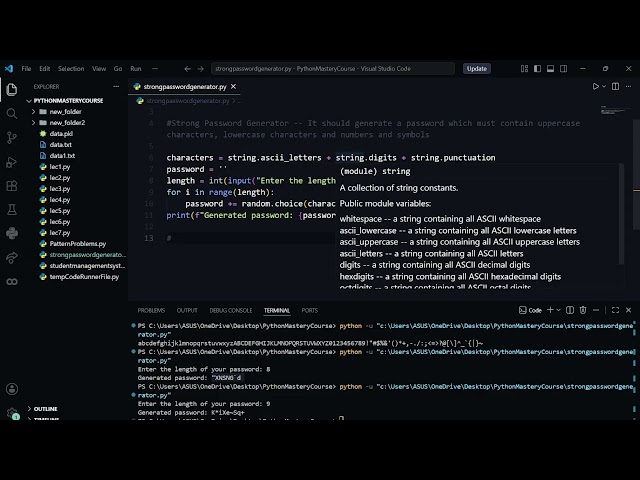Close the strongpasswordgenerator.py tab
Screen dimensions: 640x480
point(233,87)
